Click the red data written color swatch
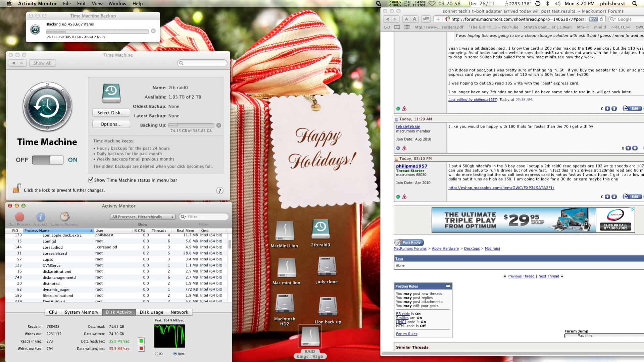Viewport: 644px width, 362px height. 141,348
